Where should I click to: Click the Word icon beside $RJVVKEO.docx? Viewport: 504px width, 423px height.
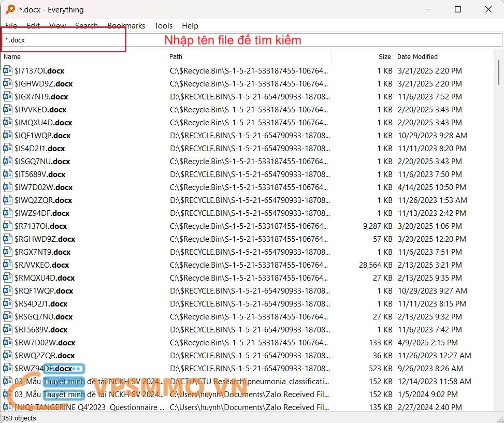[x=7, y=265]
